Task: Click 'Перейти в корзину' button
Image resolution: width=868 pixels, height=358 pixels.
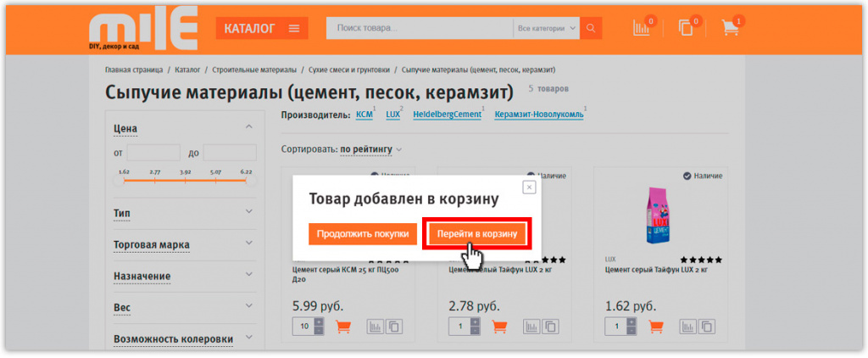Action: [476, 234]
